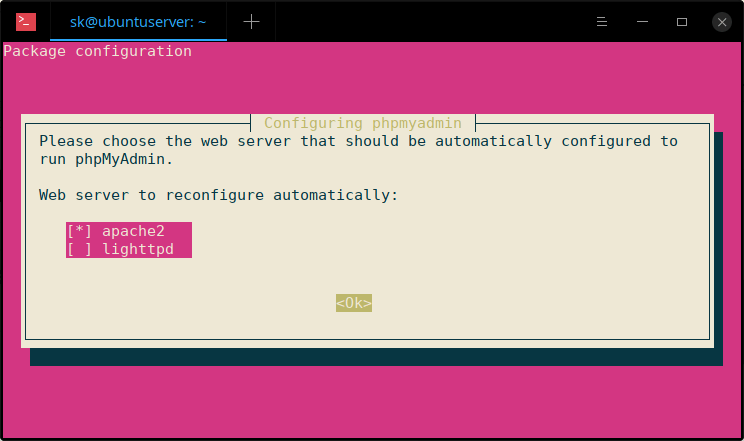The height and width of the screenshot is (441, 744).
Task: Open a new terminal tab with plus
Action: (x=251, y=21)
